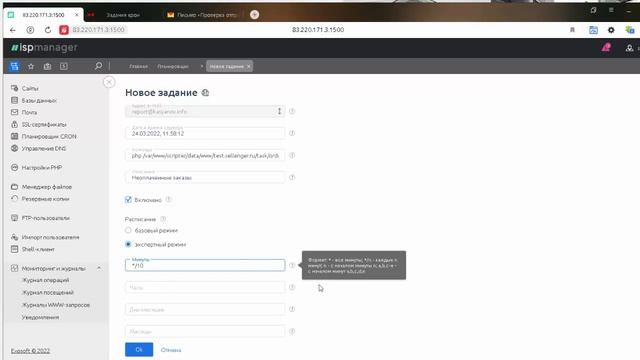
Task: Click help icon beside Минуты field
Action: (292, 265)
